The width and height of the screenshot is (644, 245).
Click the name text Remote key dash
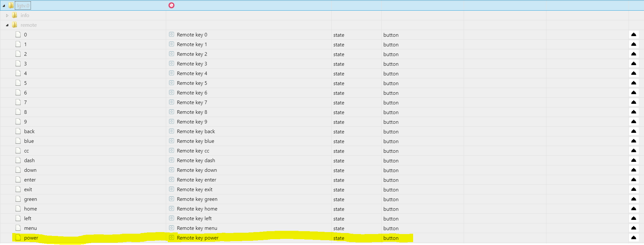click(x=196, y=161)
